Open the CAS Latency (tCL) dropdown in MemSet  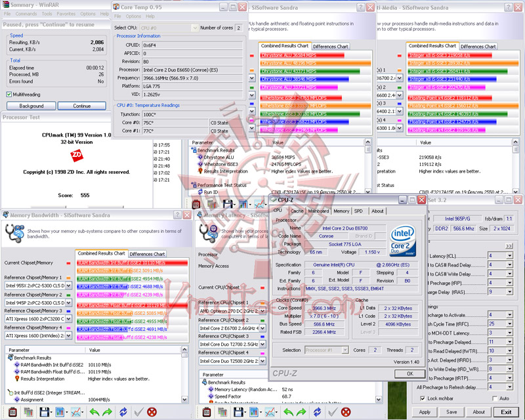(x=509, y=256)
